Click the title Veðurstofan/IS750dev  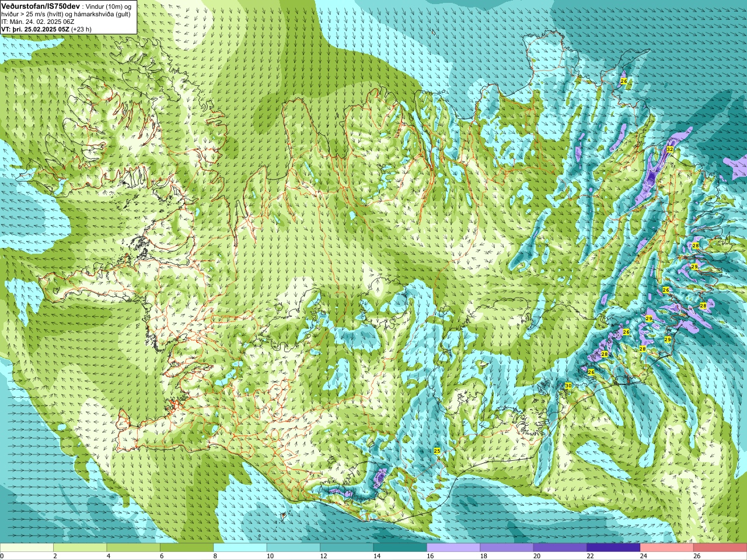click(41, 6)
